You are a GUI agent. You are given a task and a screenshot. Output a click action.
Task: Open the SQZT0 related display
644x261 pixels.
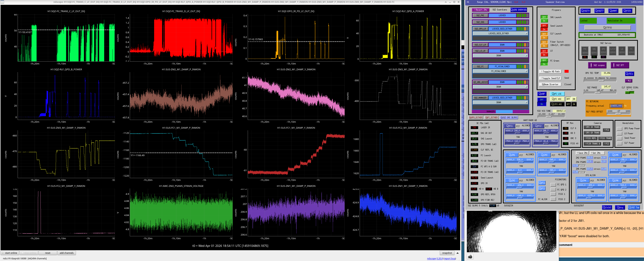(585, 11)
